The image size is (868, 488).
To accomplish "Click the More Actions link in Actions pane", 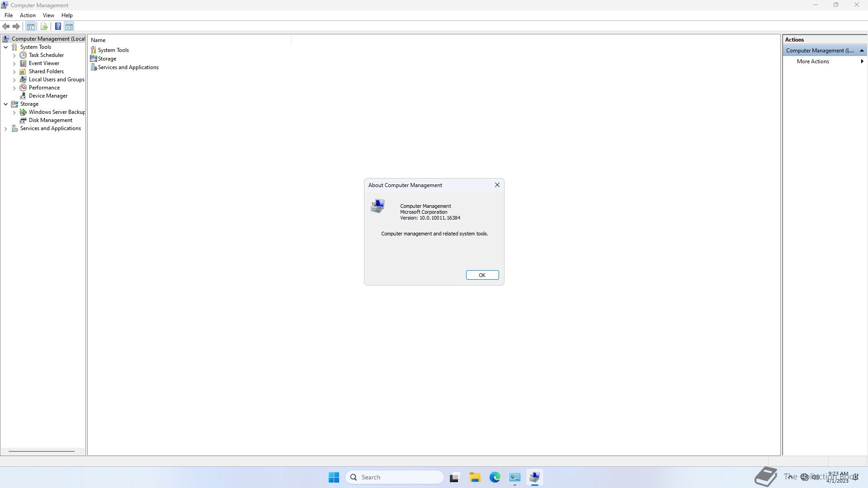I will tap(813, 61).
